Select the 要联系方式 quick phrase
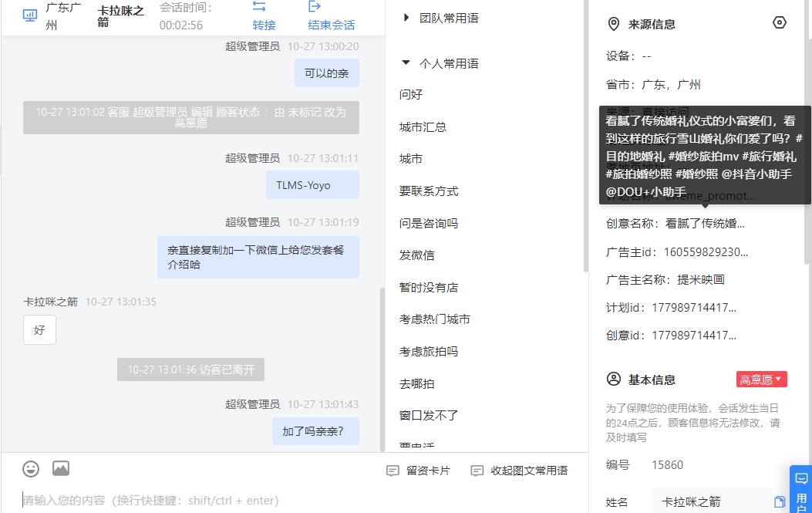Screen dimensions: 812x513 tap(429, 191)
